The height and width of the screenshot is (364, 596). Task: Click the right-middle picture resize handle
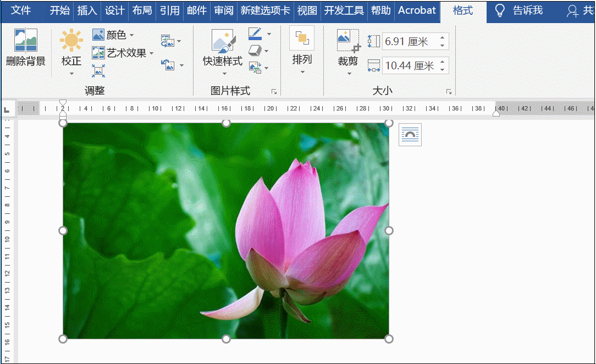tap(389, 230)
